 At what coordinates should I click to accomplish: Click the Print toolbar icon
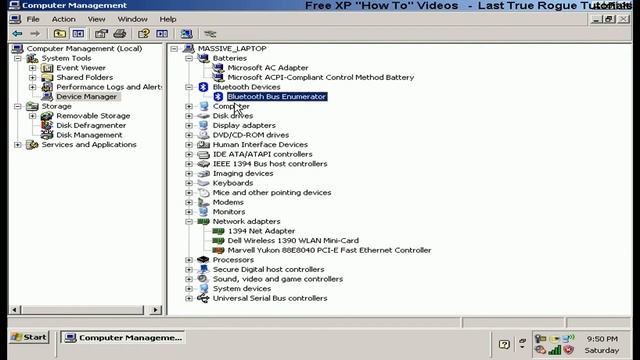(120, 33)
